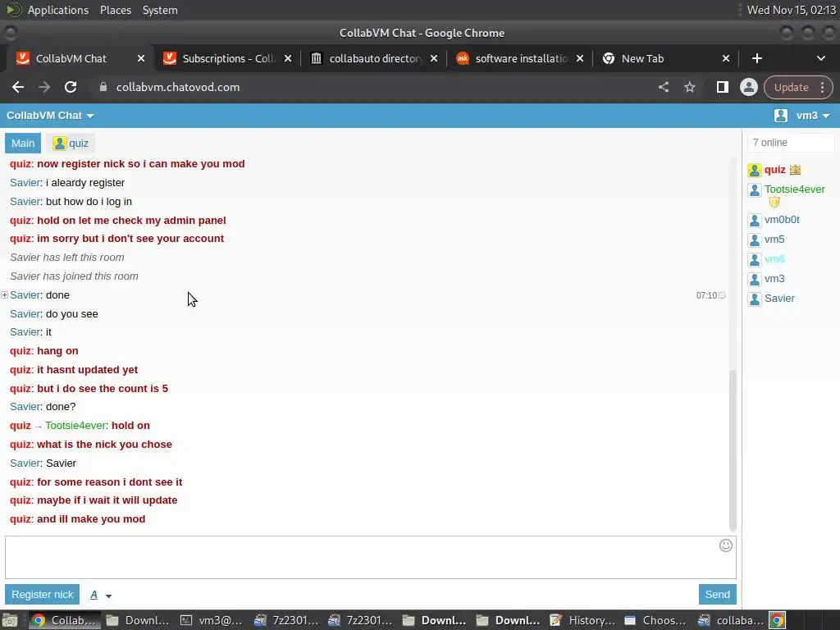The height and width of the screenshot is (630, 840).
Task: Select the Main chat room tab
Action: 23,143
